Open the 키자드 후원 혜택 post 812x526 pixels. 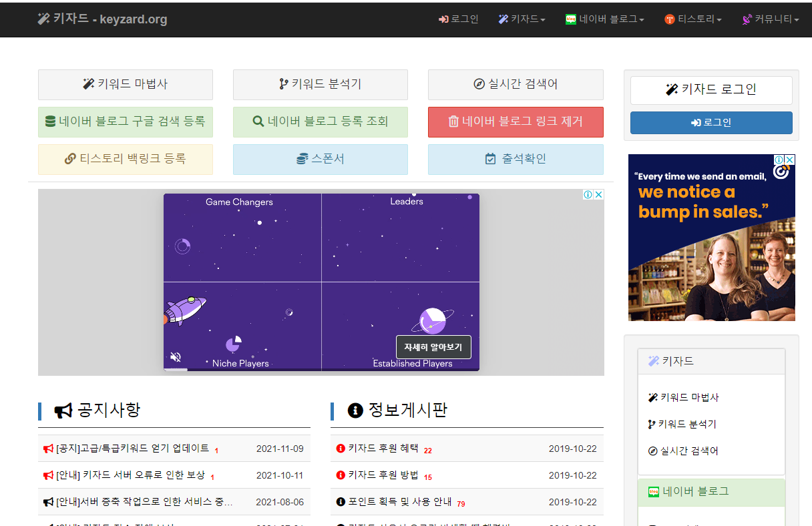[383, 449]
